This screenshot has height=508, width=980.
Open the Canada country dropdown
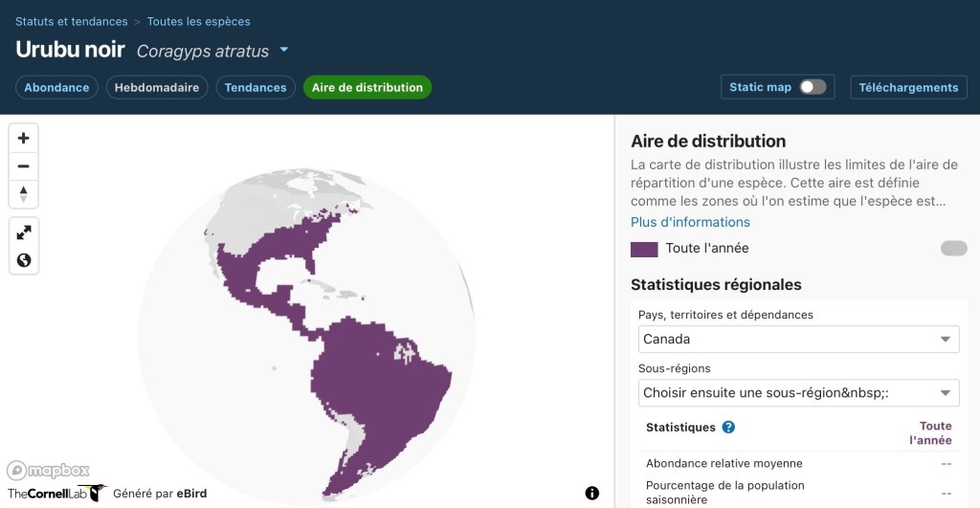[x=799, y=340]
